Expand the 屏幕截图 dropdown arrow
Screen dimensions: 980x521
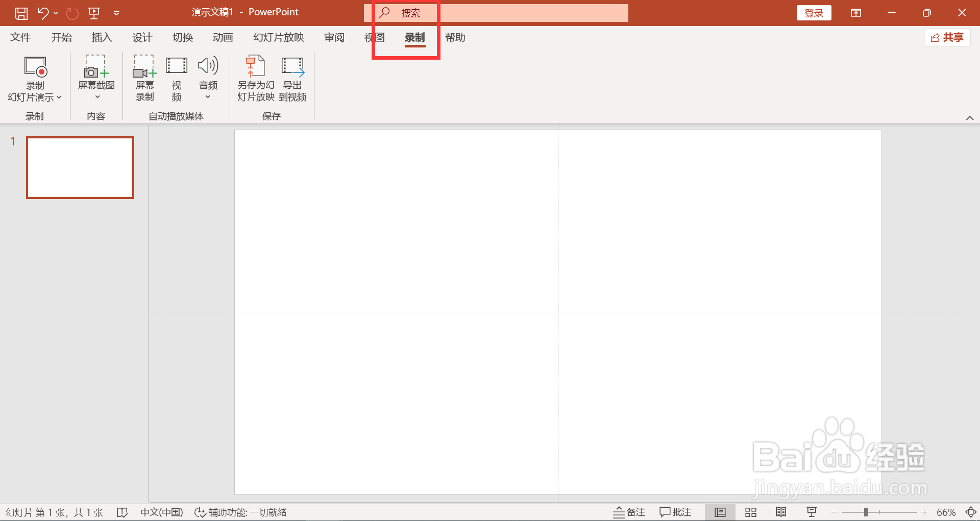click(x=97, y=97)
